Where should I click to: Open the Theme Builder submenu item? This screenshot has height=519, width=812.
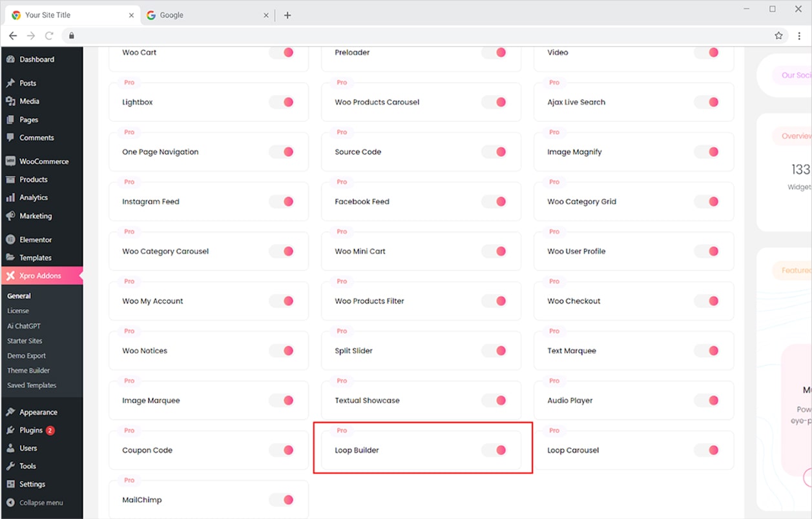tap(28, 371)
